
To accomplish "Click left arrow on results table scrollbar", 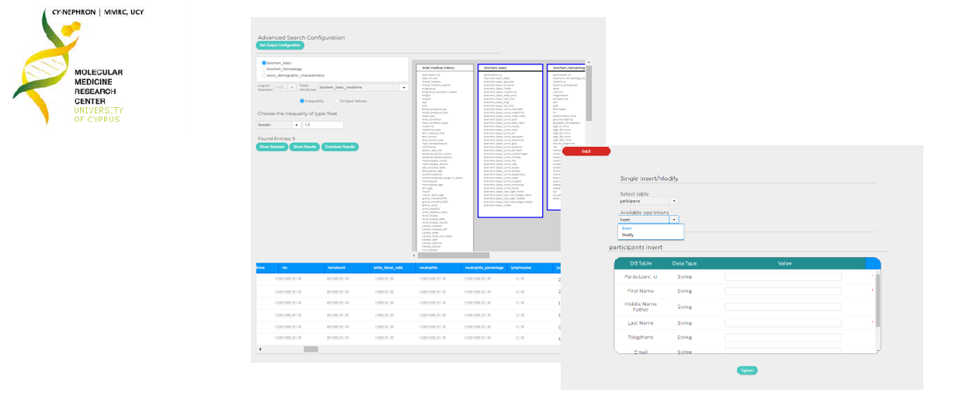I will click(x=259, y=350).
